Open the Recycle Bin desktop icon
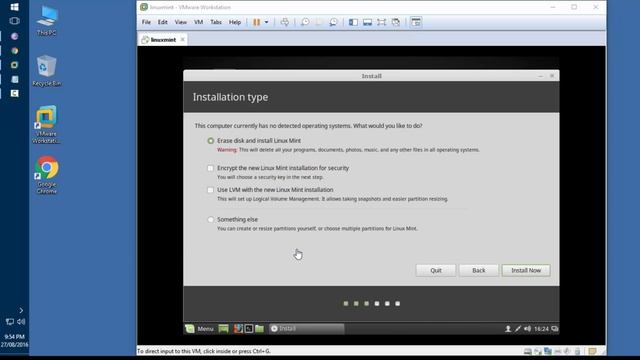The height and width of the screenshot is (360, 640). click(47, 71)
